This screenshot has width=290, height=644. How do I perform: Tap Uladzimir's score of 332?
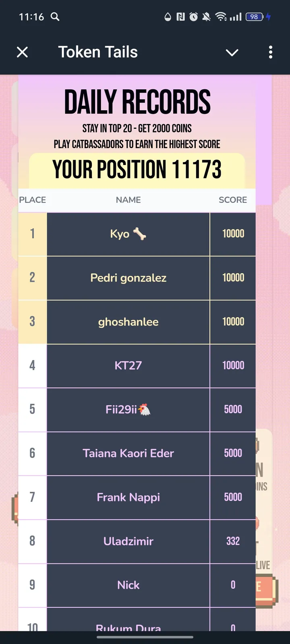click(x=233, y=541)
